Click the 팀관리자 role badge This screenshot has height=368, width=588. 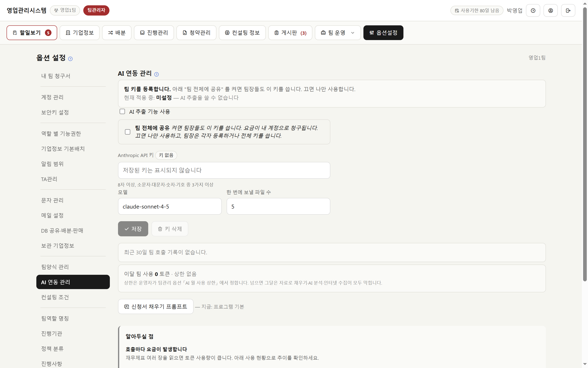tap(96, 10)
